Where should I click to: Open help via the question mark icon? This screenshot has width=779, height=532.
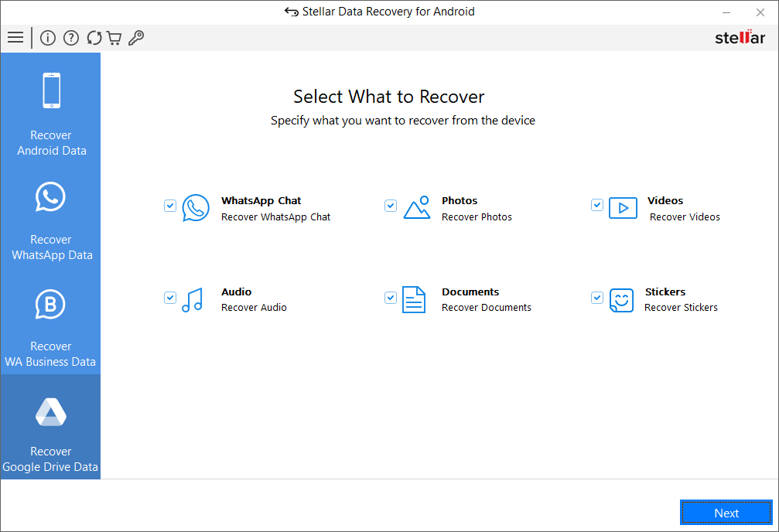(71, 38)
